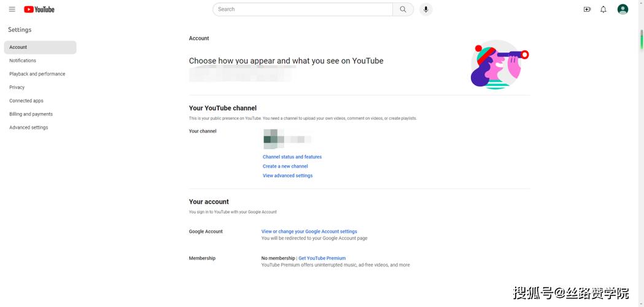
Task: Click the Your YouTube channel heading
Action: 223,108
